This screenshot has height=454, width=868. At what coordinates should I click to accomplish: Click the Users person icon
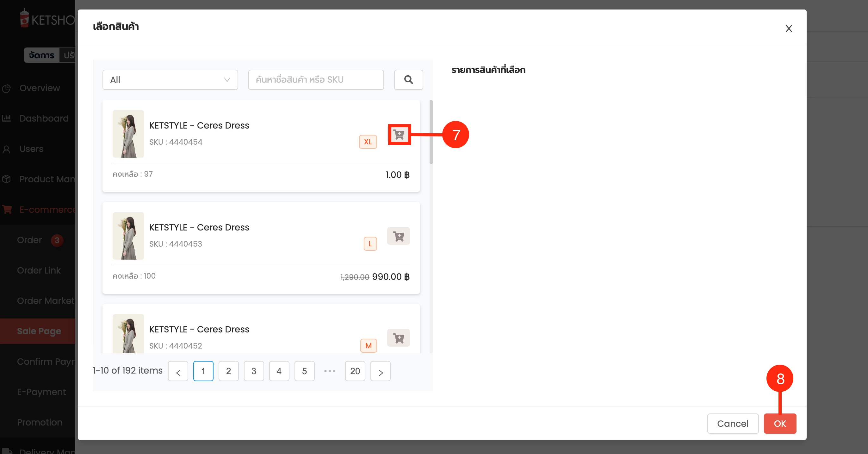[6, 149]
